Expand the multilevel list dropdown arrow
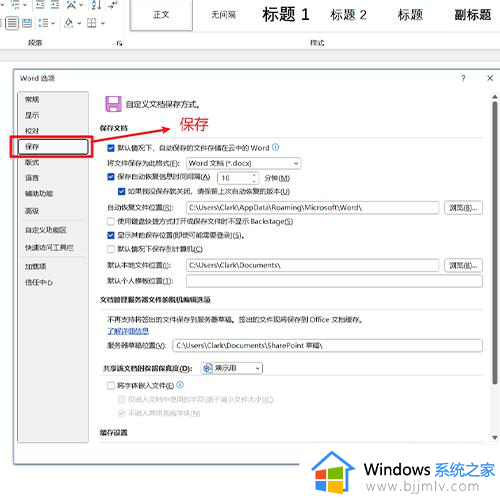The image size is (500, 500). [25, 5]
